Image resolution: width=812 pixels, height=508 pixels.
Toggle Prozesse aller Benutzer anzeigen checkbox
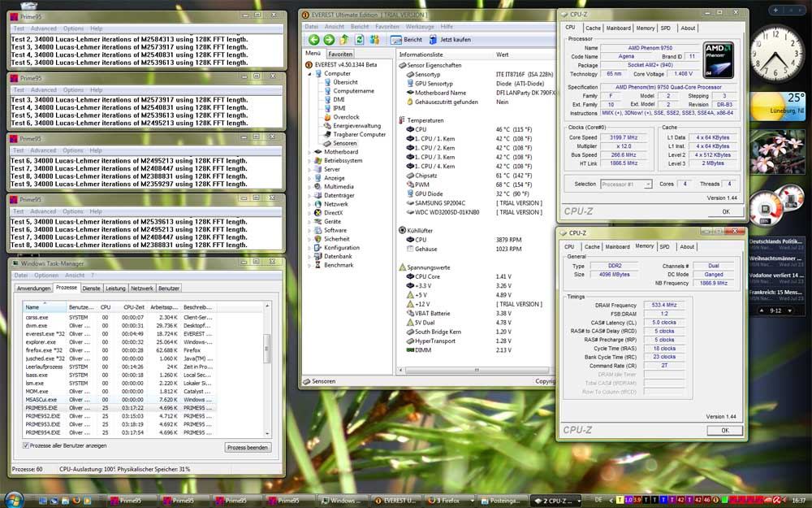click(x=26, y=445)
